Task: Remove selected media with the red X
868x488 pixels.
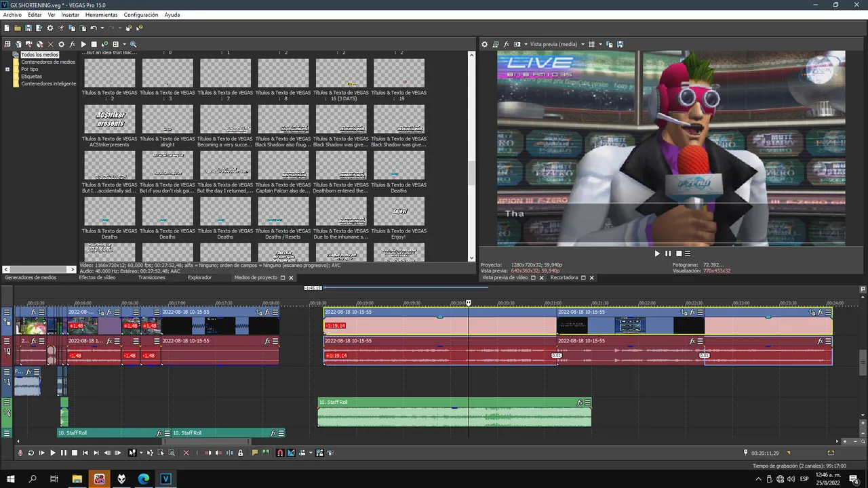Action: tap(50, 44)
